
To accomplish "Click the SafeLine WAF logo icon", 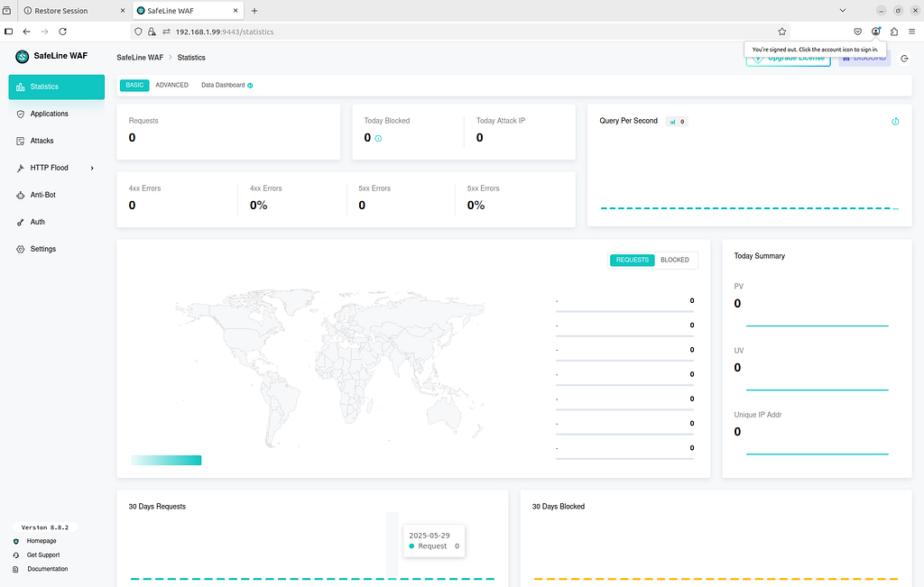I will pyautogui.click(x=23, y=57).
